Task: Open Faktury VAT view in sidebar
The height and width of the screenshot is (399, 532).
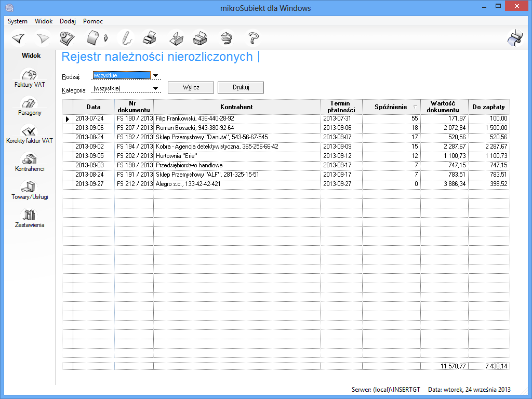Action: (29, 79)
